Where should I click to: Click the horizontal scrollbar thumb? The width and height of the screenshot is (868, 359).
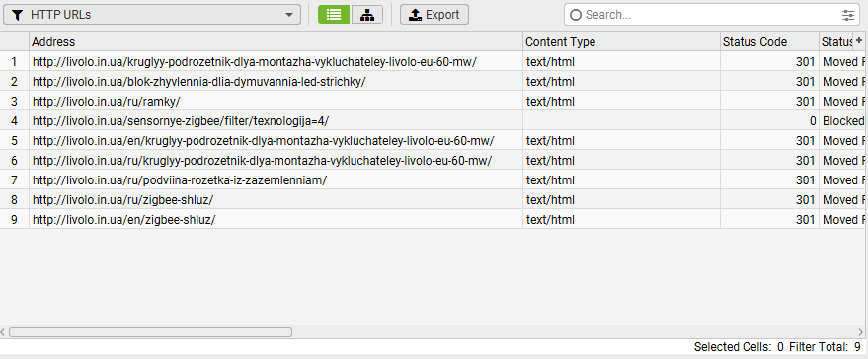click(150, 332)
